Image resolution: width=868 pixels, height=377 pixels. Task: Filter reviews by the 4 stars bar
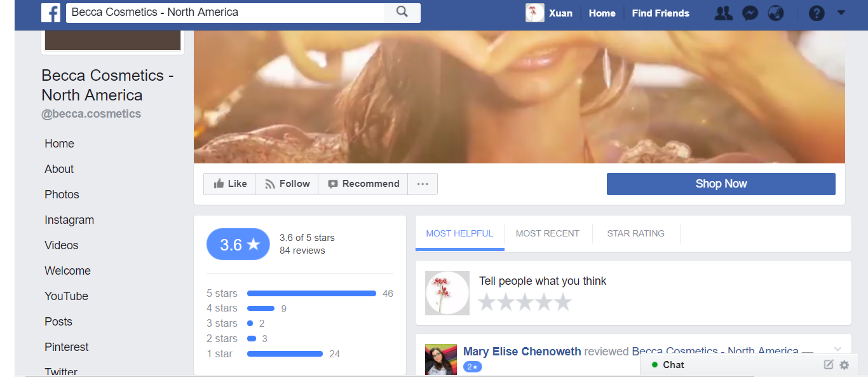click(261, 308)
